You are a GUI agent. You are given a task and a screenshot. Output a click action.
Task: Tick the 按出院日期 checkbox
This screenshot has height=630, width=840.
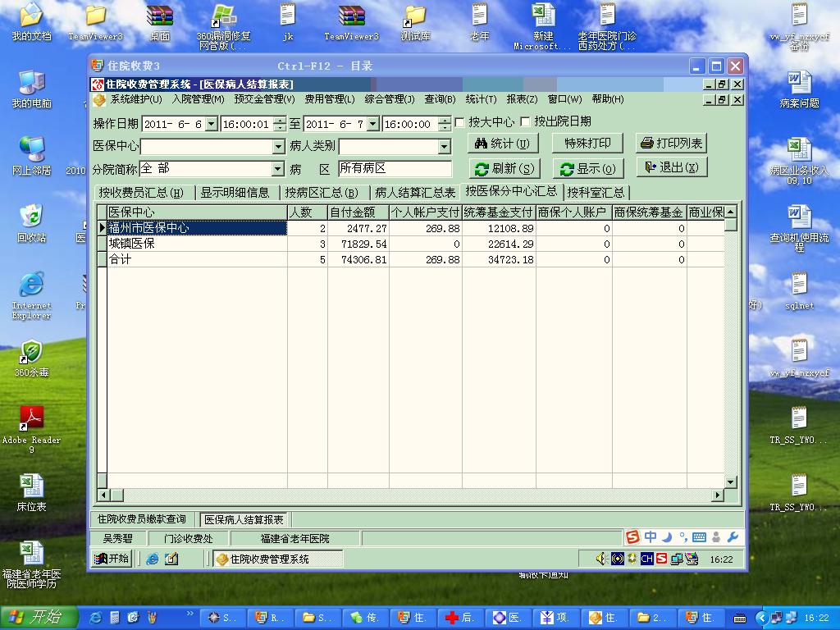pyautogui.click(x=525, y=122)
